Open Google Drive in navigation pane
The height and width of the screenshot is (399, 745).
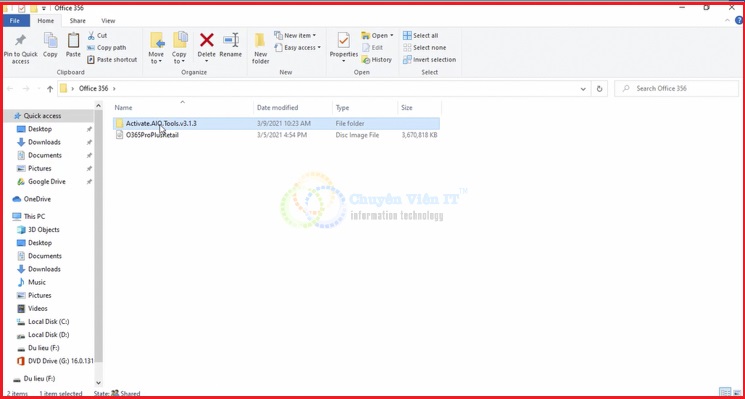[47, 181]
